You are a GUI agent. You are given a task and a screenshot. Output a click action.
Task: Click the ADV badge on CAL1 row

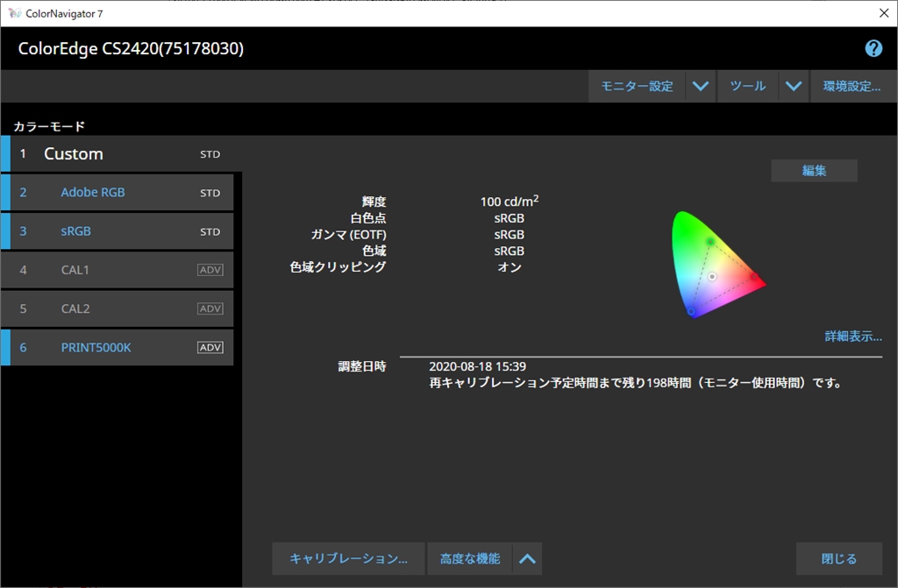pos(210,270)
